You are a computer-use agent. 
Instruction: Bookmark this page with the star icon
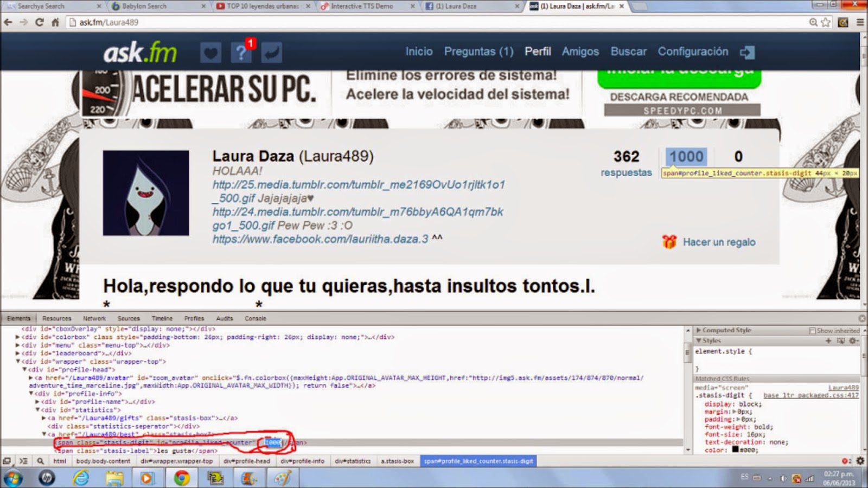(826, 22)
